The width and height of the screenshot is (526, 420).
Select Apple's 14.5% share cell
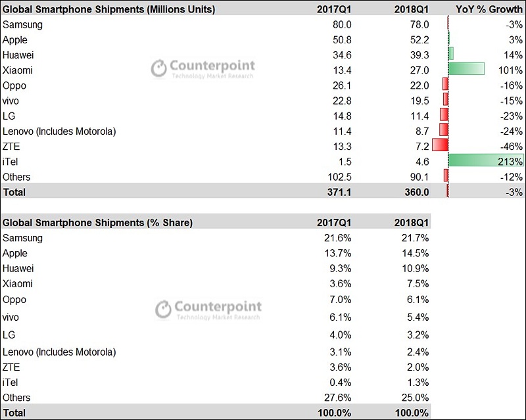416,253
